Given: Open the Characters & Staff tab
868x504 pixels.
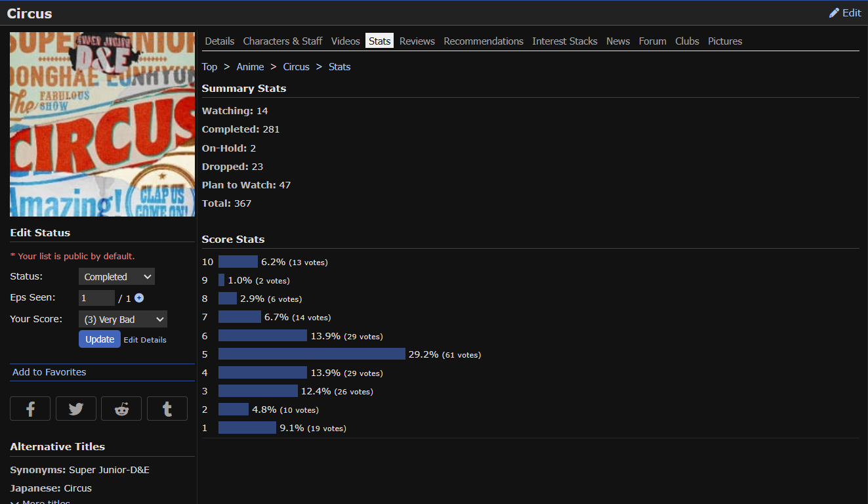Looking at the screenshot, I should click(283, 41).
